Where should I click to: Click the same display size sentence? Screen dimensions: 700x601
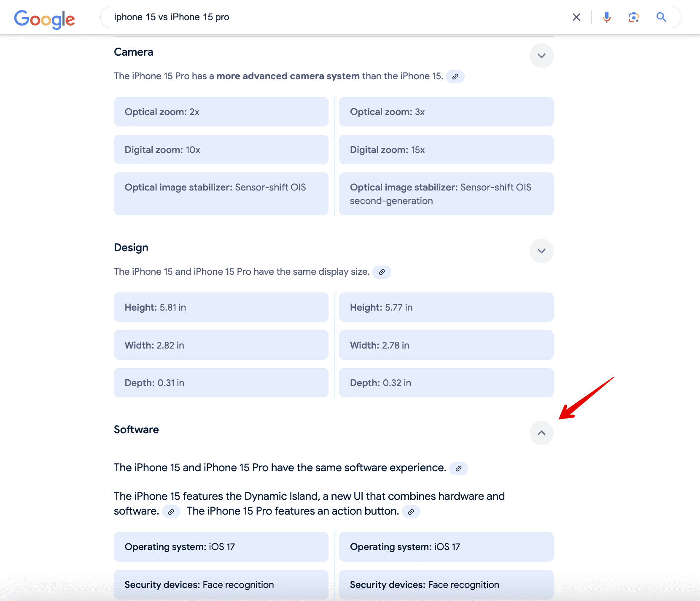pyautogui.click(x=242, y=272)
